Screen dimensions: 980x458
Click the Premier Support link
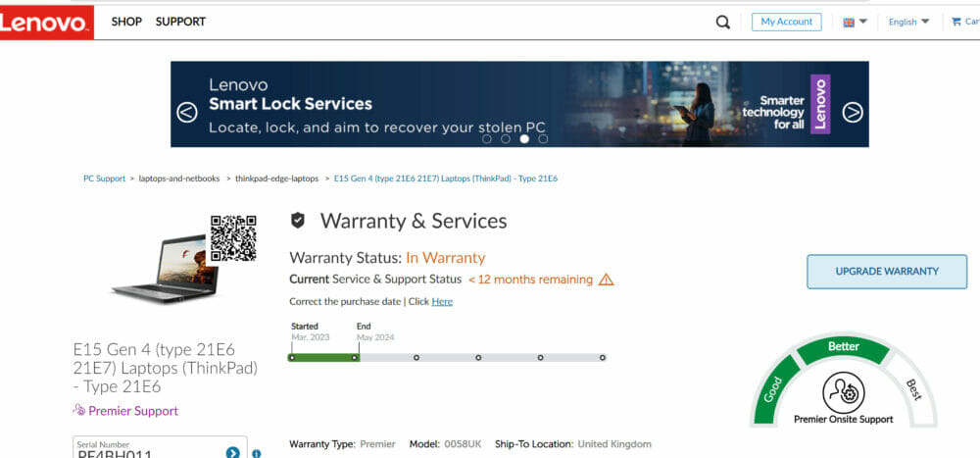(x=133, y=411)
